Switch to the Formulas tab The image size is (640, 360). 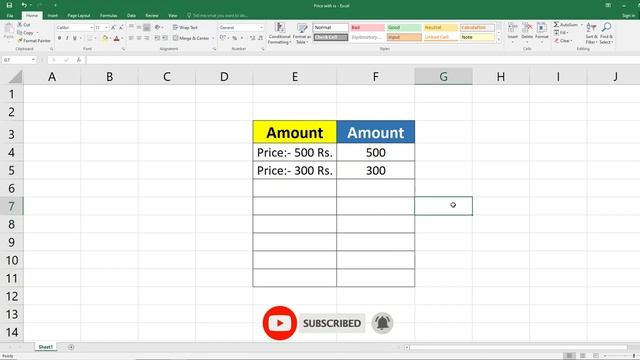(x=109, y=16)
